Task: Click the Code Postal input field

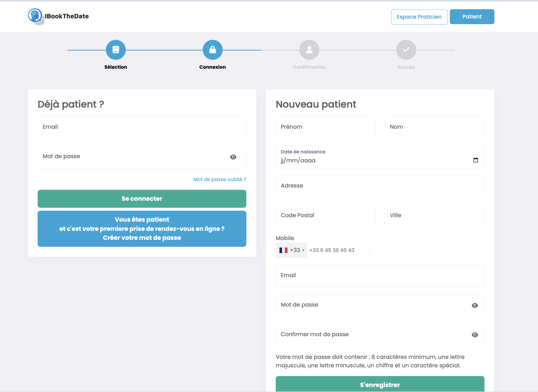Action: [x=325, y=215]
